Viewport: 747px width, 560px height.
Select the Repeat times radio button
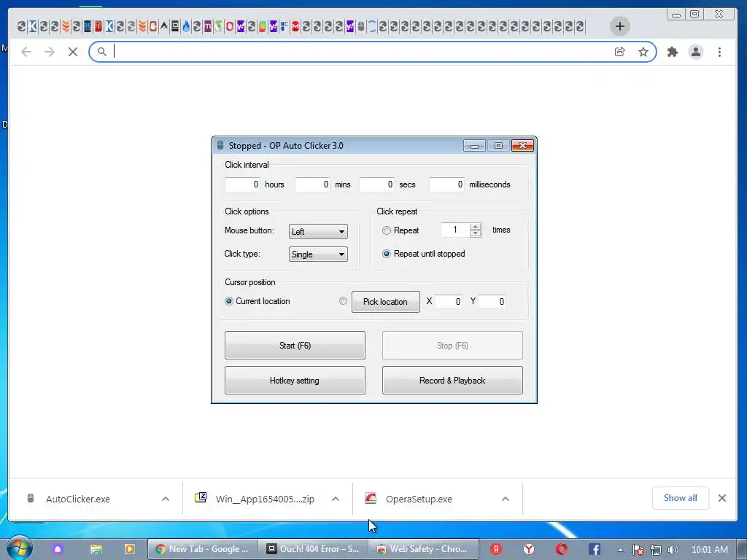pyautogui.click(x=387, y=230)
